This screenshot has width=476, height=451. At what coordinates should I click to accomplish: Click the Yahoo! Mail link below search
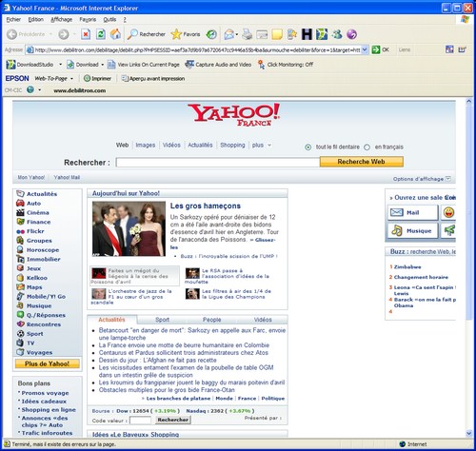click(x=67, y=177)
